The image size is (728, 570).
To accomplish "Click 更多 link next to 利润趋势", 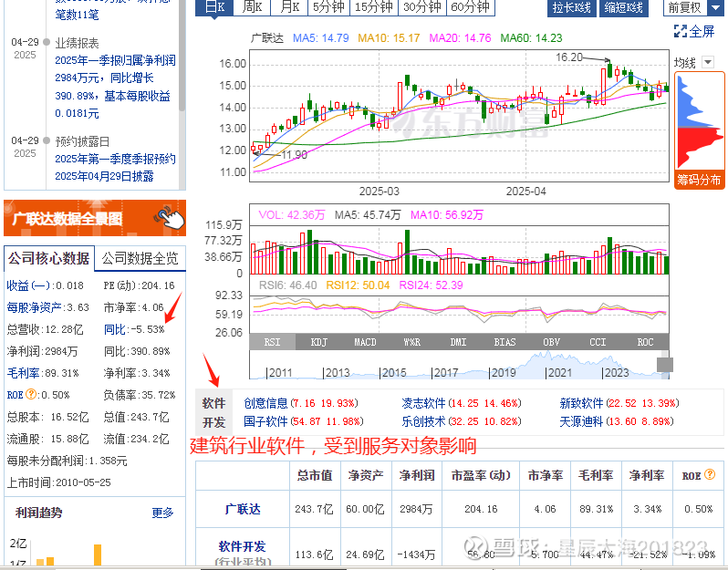I will 162,513.
